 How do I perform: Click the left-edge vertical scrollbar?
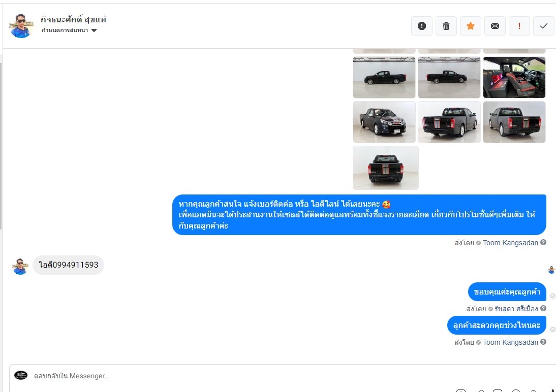(x=1, y=146)
